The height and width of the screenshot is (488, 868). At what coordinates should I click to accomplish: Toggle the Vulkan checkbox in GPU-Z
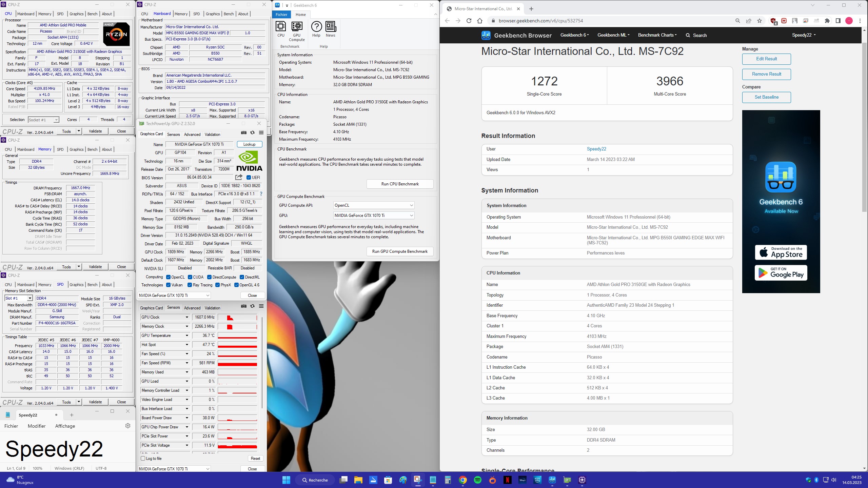point(168,285)
